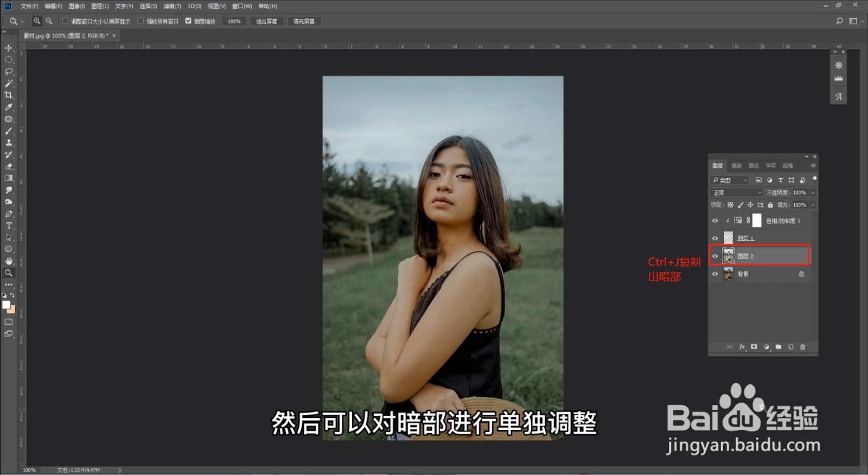Open the 文件(F) menu

point(29,6)
